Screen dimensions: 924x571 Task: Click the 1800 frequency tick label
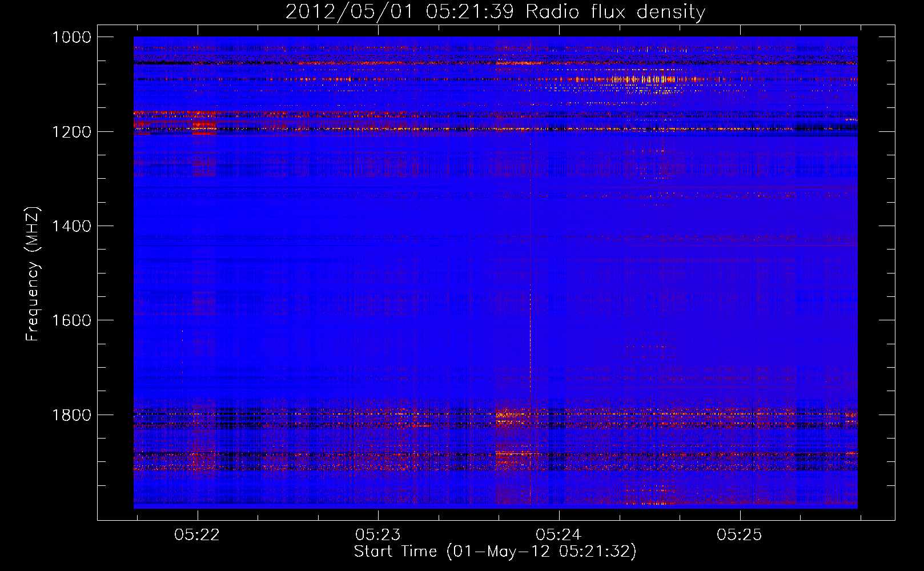(71, 415)
